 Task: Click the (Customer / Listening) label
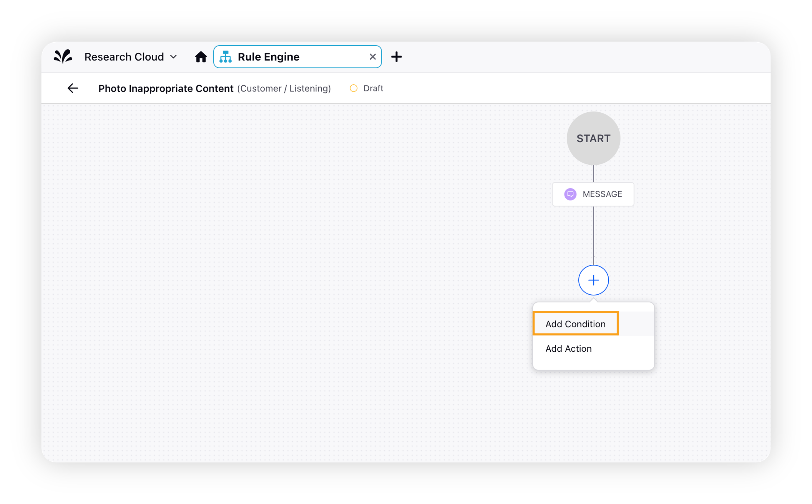284,88
